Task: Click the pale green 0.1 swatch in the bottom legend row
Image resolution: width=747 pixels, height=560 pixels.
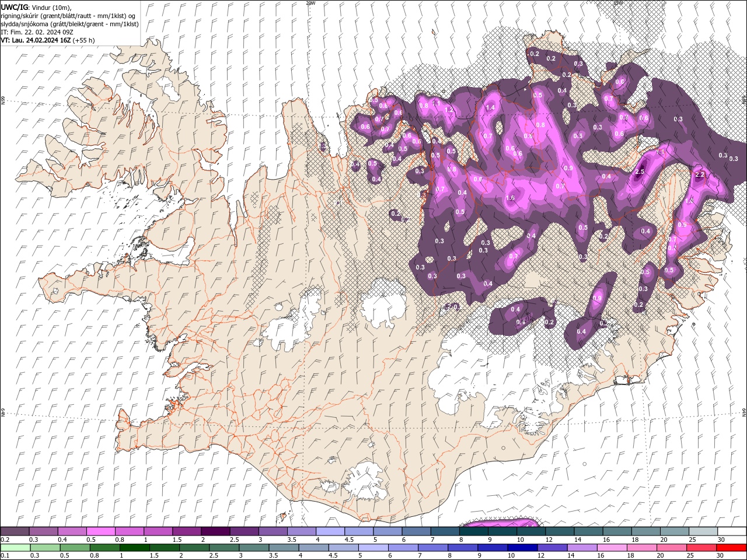Action: (16, 548)
